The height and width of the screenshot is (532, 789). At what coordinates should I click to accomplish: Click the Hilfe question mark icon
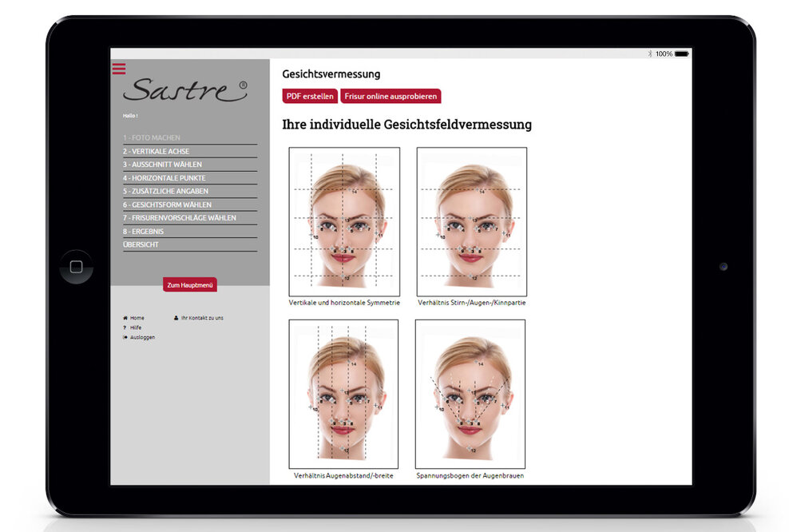click(124, 327)
